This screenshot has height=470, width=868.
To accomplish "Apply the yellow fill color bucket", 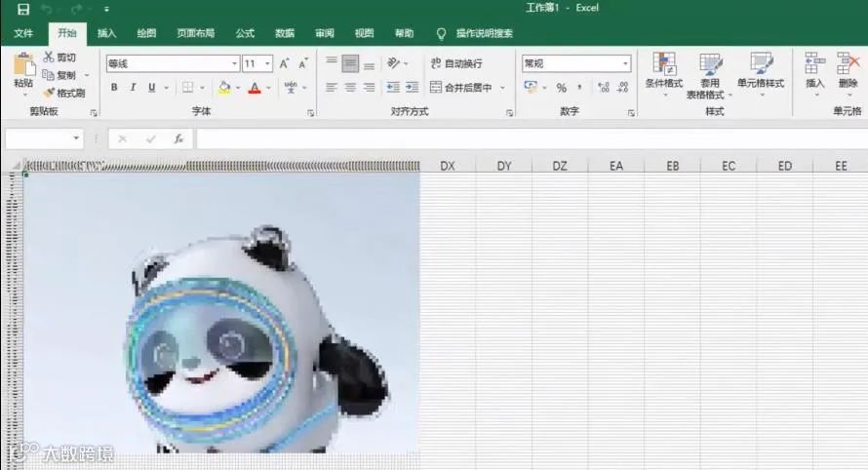I will pyautogui.click(x=224, y=88).
